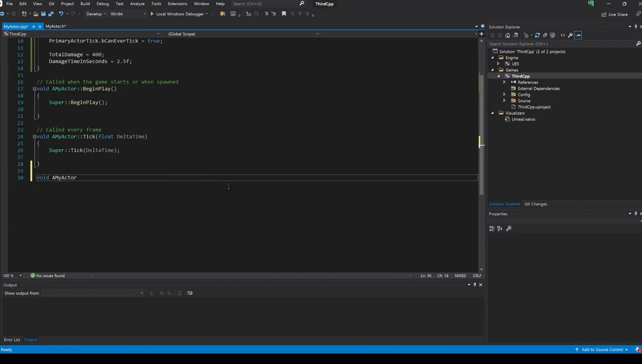This screenshot has height=364, width=642.
Task: Click the Solution Explorer search magnifier icon
Action: click(638, 44)
